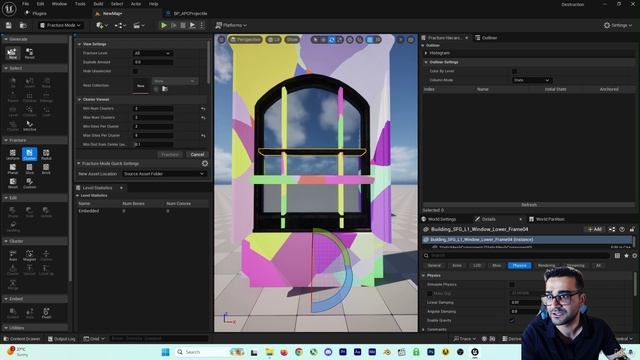The height and width of the screenshot is (360, 640).
Task: Open the File menu
Action: coord(25,4)
